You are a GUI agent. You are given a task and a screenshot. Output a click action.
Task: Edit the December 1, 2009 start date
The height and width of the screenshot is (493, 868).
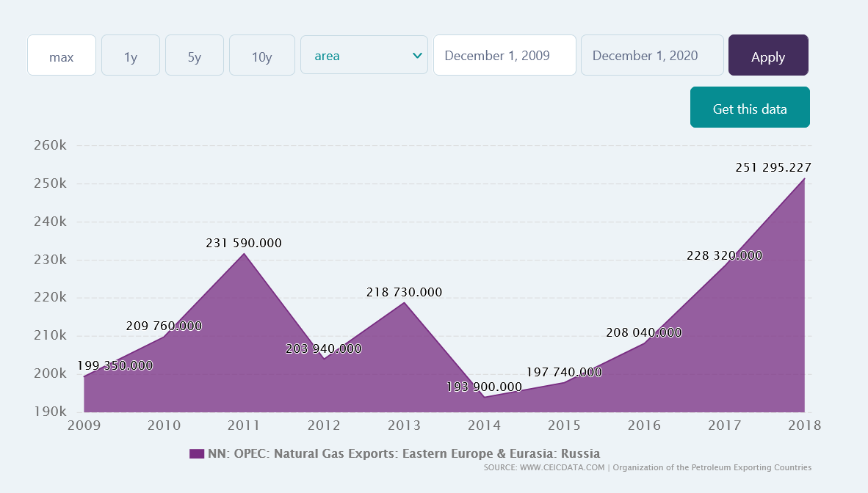pyautogui.click(x=504, y=55)
